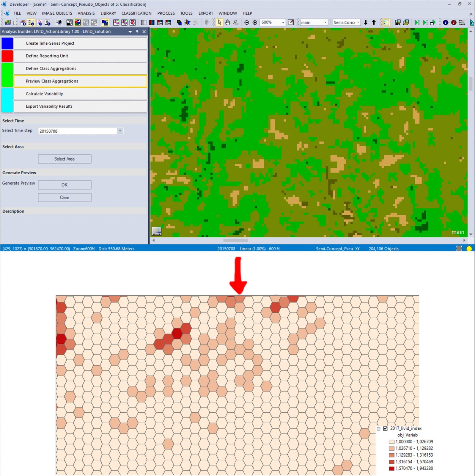Click the edit image layer mixing icon
This screenshot has height=476, width=475.
pyautogui.click(x=179, y=23)
